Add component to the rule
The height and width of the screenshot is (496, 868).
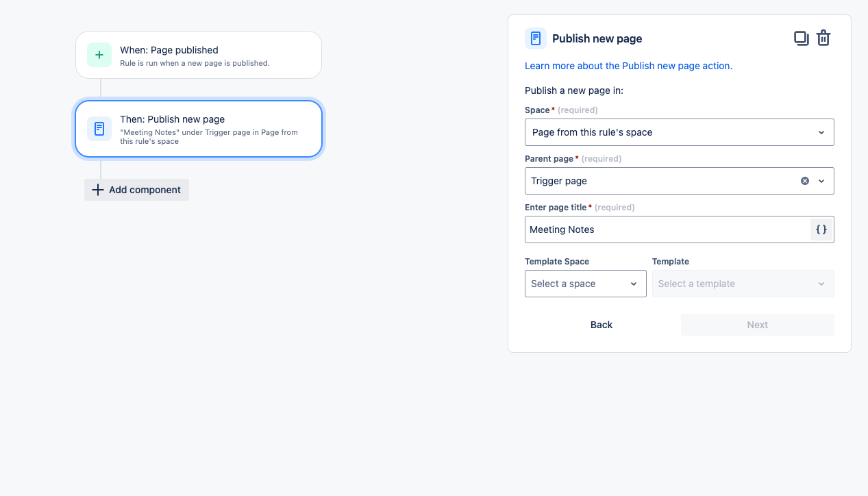pos(136,190)
